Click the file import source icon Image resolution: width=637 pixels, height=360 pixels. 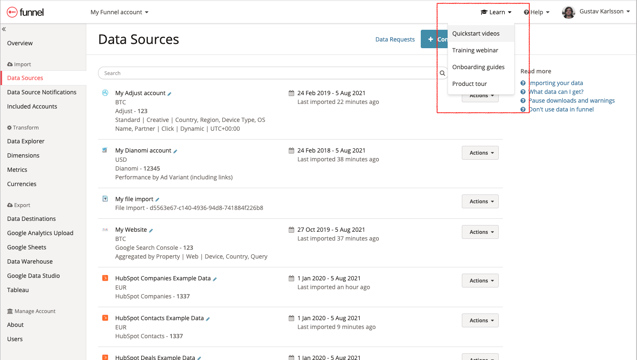(x=105, y=199)
